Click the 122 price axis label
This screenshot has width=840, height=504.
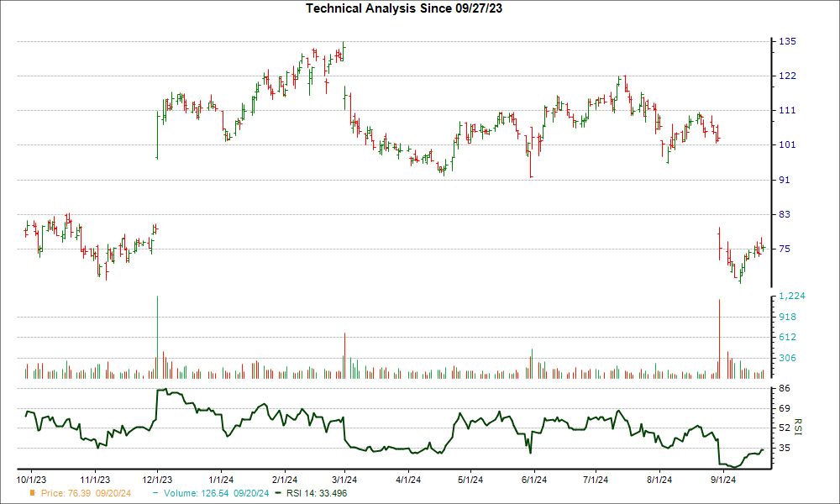click(x=787, y=76)
